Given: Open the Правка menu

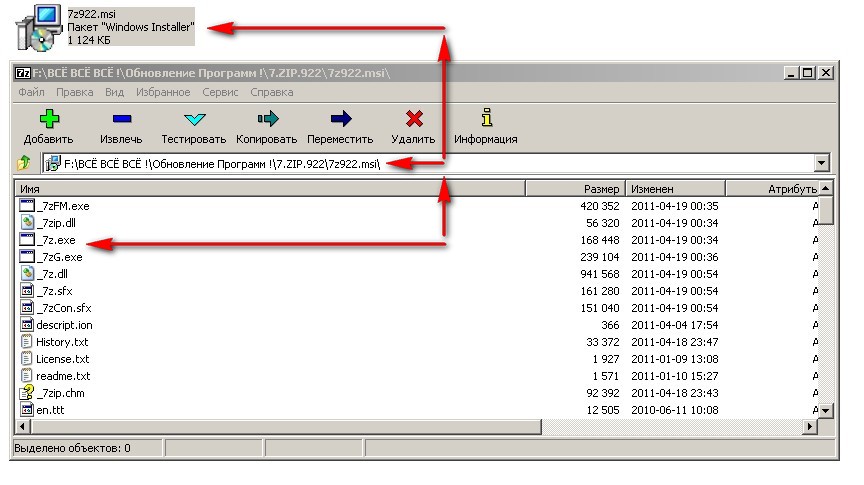Looking at the screenshot, I should [x=74, y=92].
